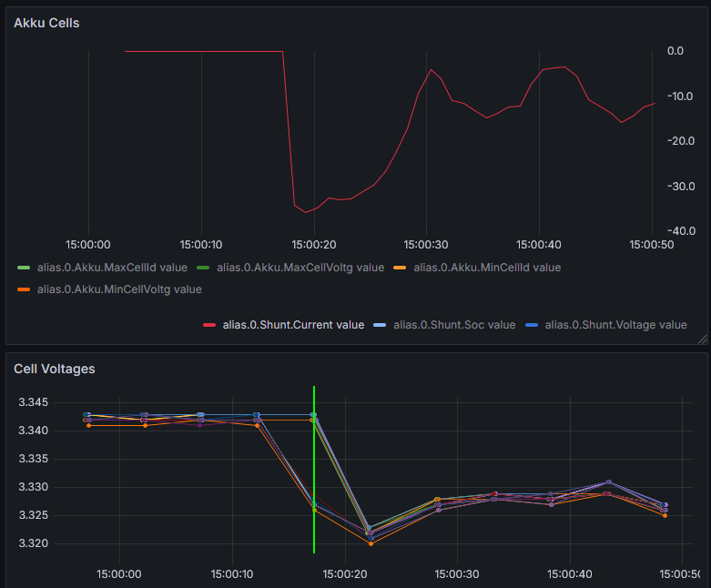Open the red Shunt.Current color swatch
The width and height of the screenshot is (711, 588).
coord(209,325)
